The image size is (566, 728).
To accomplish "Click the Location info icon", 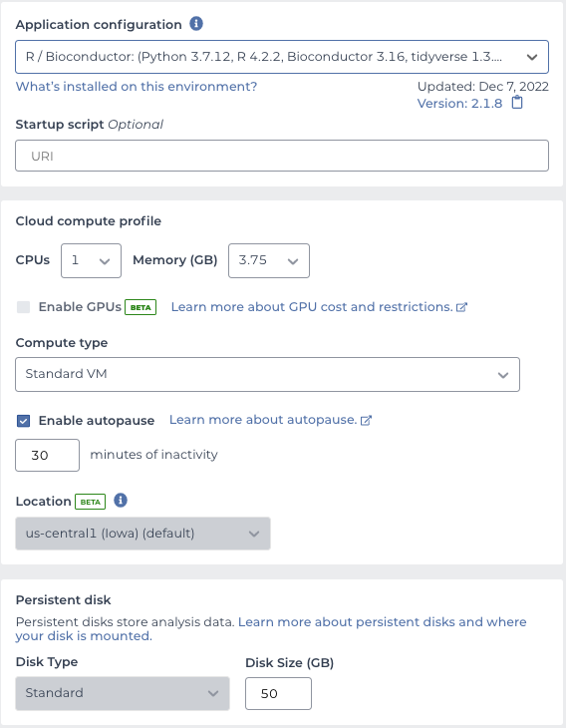I will [x=121, y=501].
